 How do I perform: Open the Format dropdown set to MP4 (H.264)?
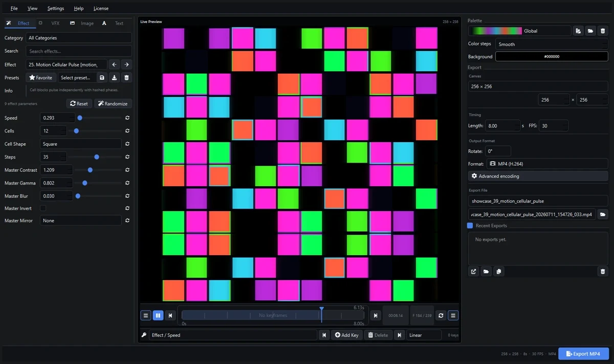click(x=547, y=164)
